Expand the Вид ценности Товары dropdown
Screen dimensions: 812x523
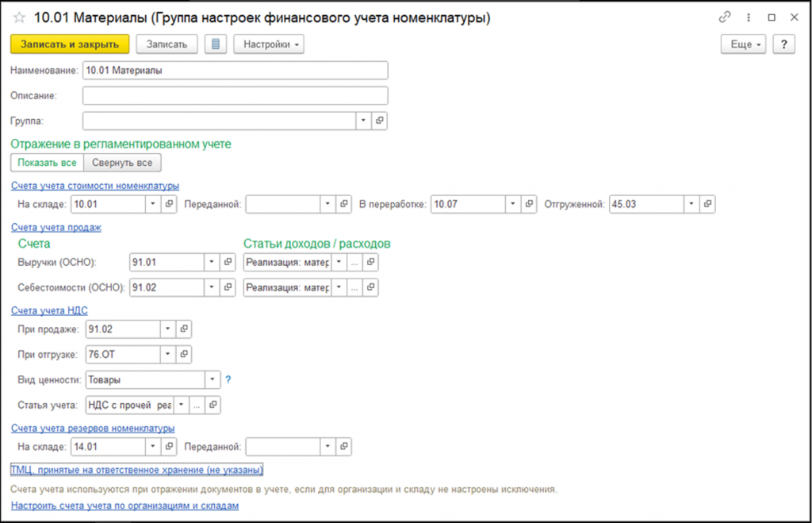[213, 379]
